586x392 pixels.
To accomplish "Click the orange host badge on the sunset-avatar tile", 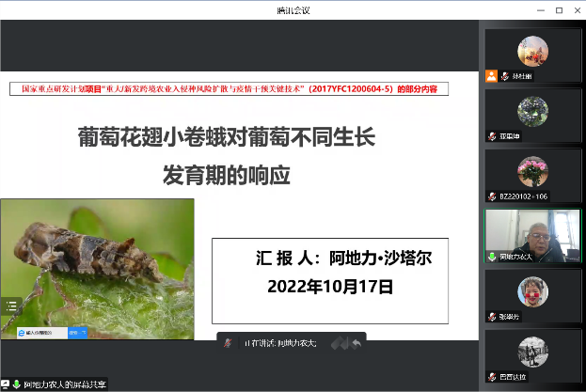I will (x=491, y=76).
